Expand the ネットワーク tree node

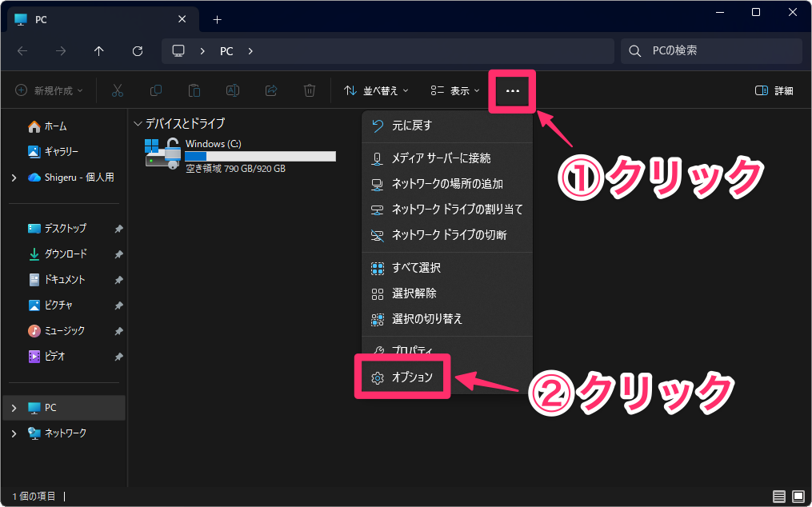pyautogui.click(x=14, y=433)
